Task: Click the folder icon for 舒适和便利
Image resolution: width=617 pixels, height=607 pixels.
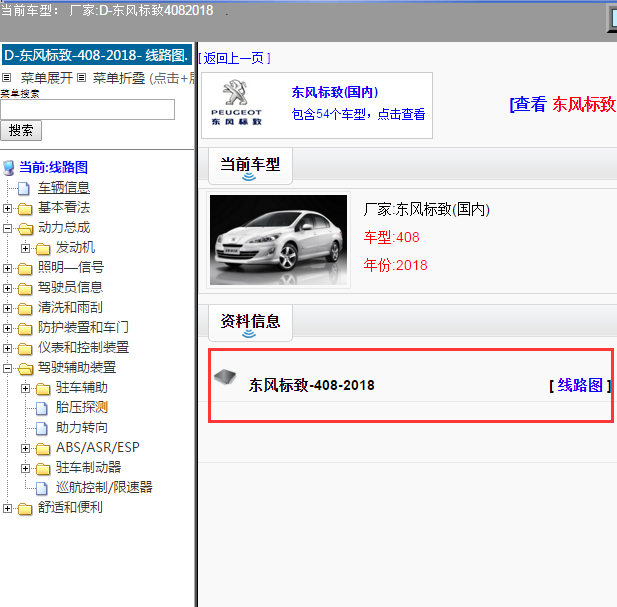Action: click(25, 509)
